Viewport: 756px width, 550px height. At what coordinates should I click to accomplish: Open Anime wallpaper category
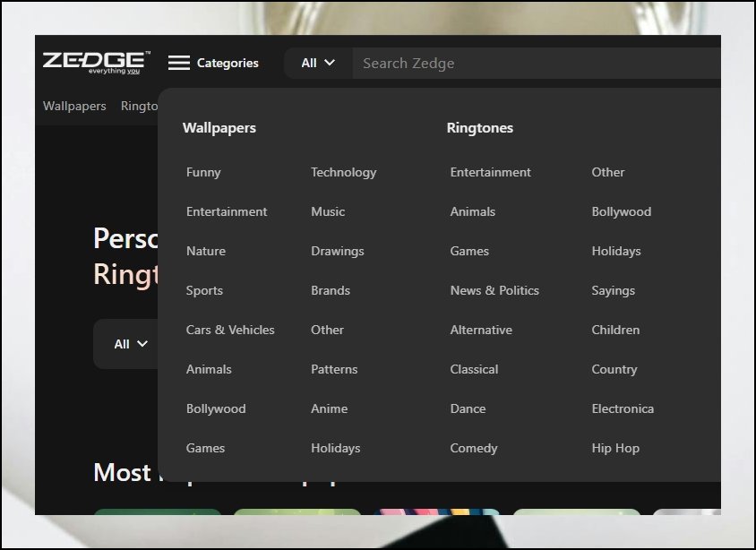click(330, 409)
